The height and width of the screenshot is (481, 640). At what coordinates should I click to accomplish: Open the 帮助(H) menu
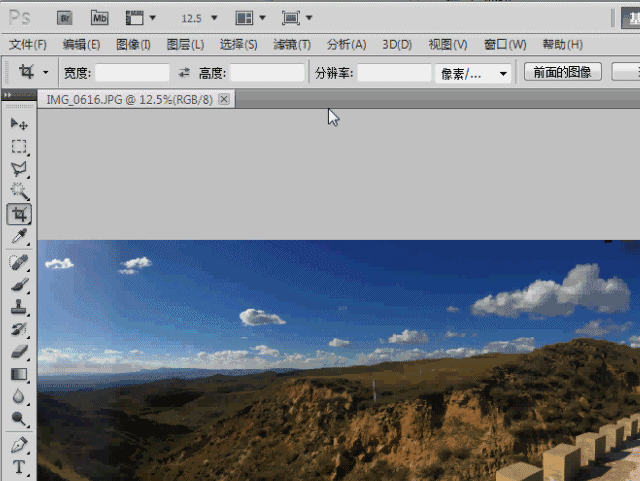[x=562, y=45]
